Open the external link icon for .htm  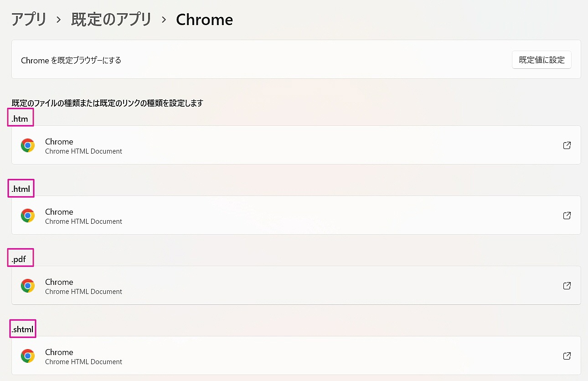point(567,145)
